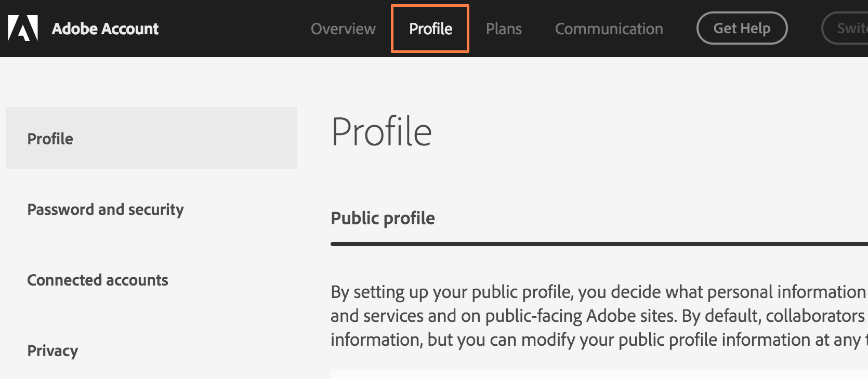
Task: Click empty space between Communication and Get Help
Action: coord(680,29)
